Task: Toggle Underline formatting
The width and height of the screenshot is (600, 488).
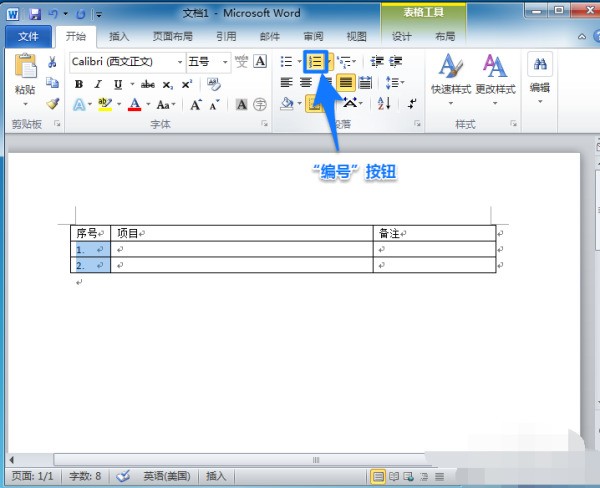Action: pos(117,84)
